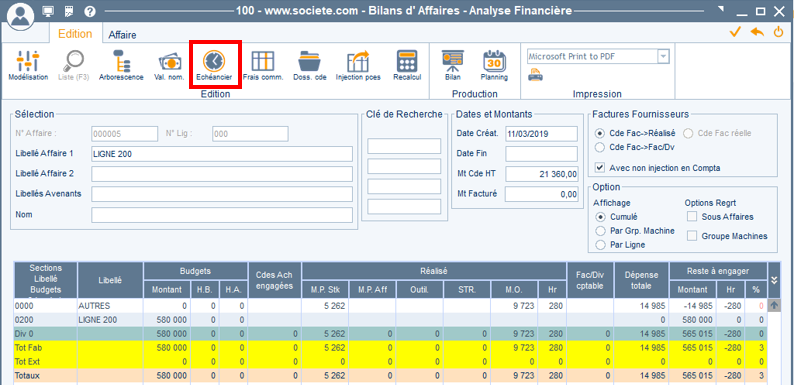The height and width of the screenshot is (385, 794).
Task: Select Cde Fac->Fac/Dv radio option
Action: pos(601,147)
